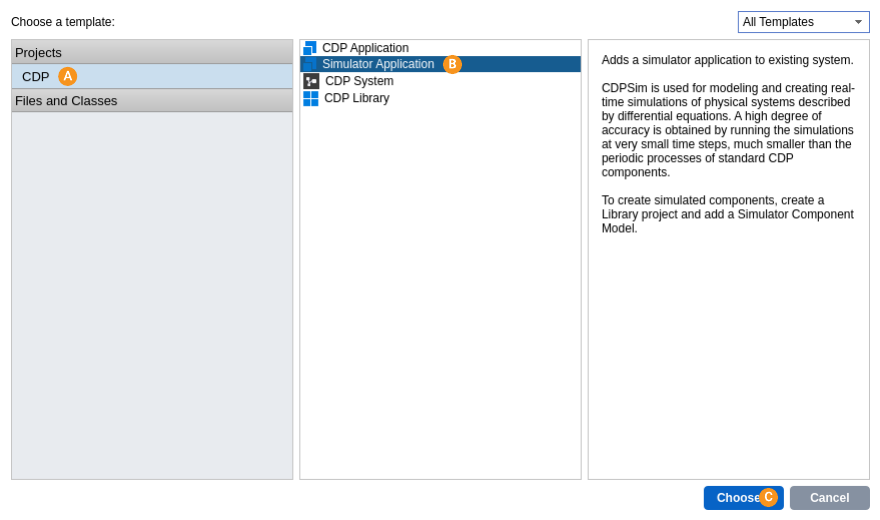Viewport: 880px width, 520px height.
Task: Pick the Simulator Application template label
Action: [x=378, y=64]
